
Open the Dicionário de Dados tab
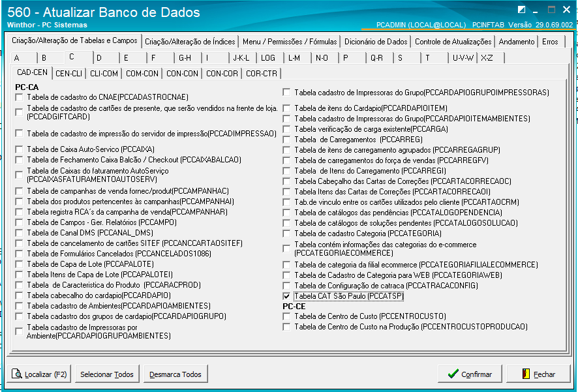pos(376,42)
